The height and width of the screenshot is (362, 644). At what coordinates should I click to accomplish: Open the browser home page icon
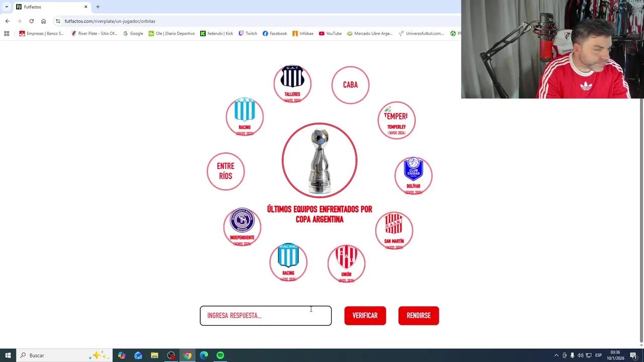[43, 21]
